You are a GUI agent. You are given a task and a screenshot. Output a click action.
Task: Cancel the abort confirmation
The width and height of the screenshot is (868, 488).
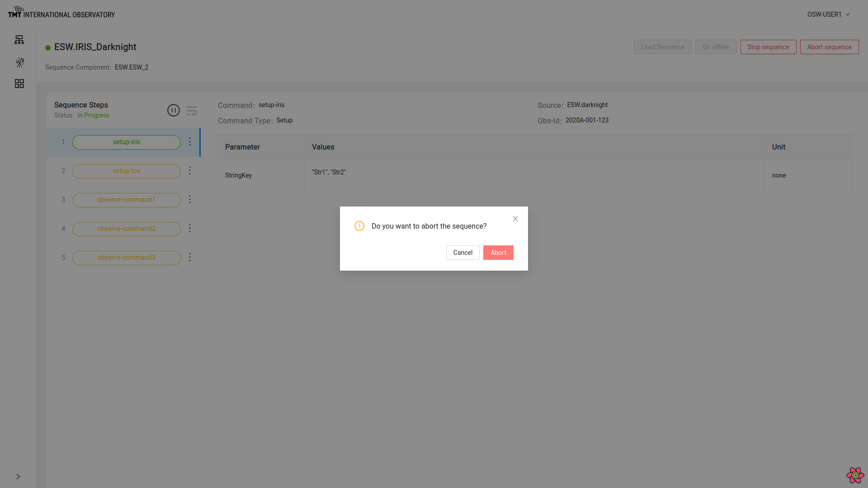(463, 253)
